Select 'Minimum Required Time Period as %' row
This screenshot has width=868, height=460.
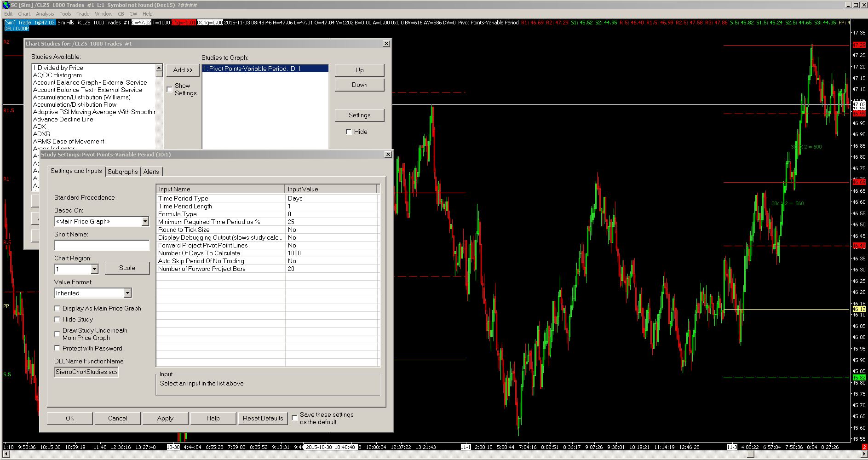click(267, 222)
